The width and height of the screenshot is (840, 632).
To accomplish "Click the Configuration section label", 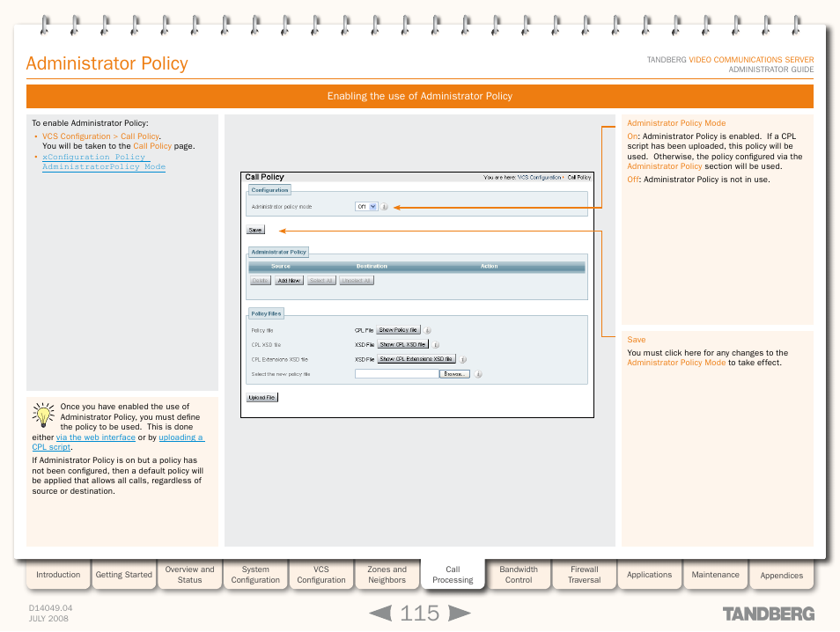I will tap(269, 190).
